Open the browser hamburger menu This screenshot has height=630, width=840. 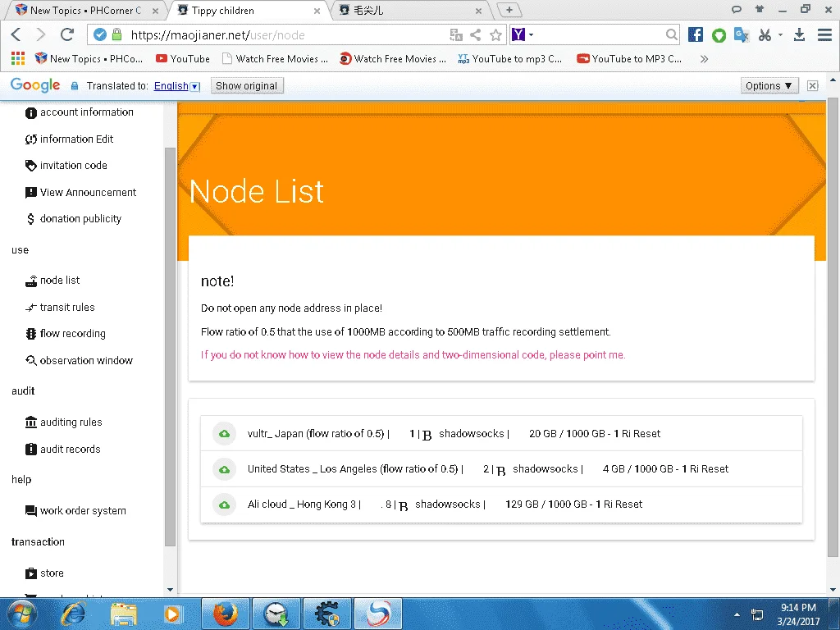click(x=824, y=34)
